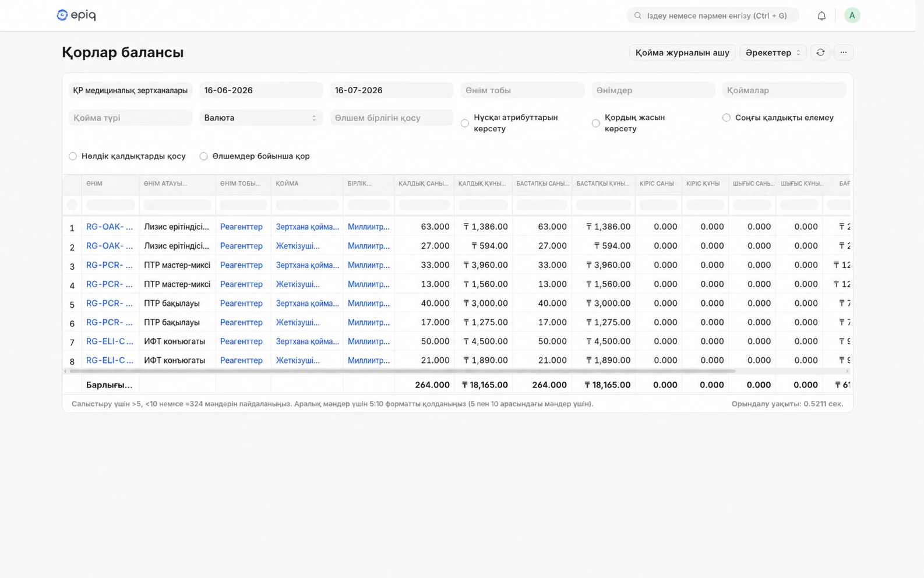Open the notifications bell

tap(821, 16)
